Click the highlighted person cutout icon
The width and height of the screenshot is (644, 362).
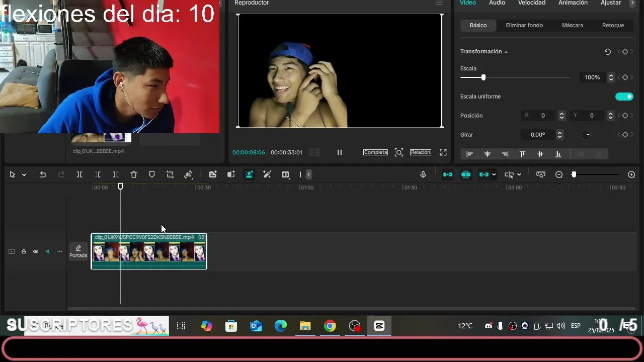pyautogui.click(x=249, y=174)
